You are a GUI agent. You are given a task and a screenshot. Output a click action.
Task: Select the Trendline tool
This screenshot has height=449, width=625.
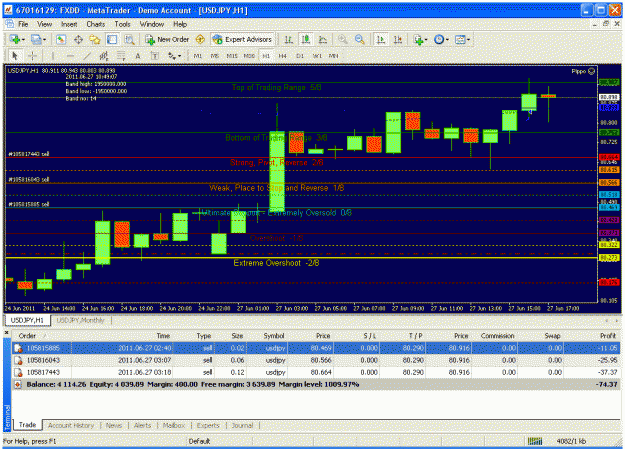[87, 56]
